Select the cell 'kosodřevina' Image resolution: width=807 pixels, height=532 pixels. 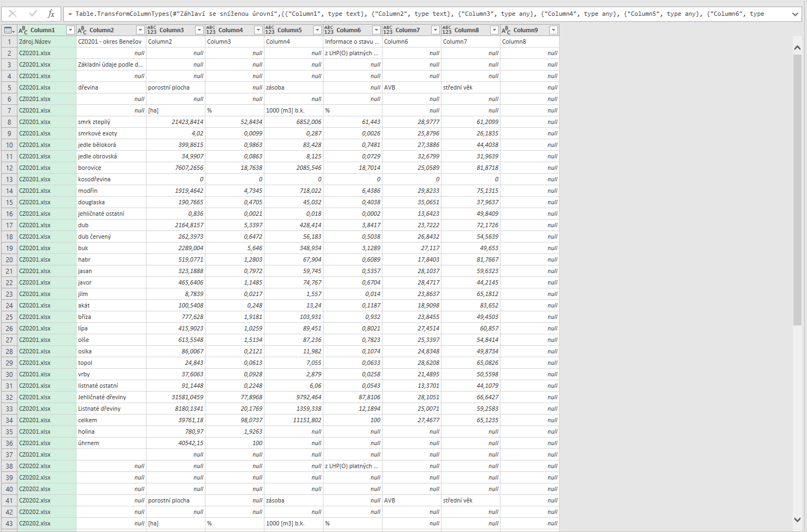pyautogui.click(x=111, y=179)
